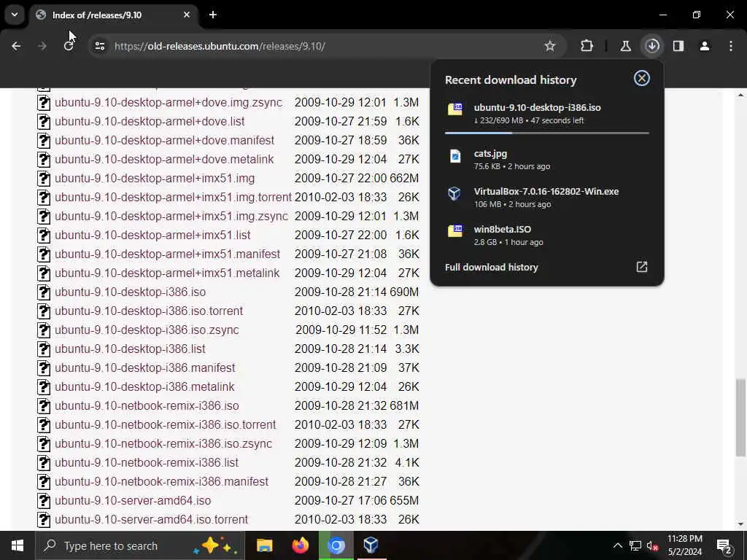Click the Full download history link
747x560 pixels.
491,267
